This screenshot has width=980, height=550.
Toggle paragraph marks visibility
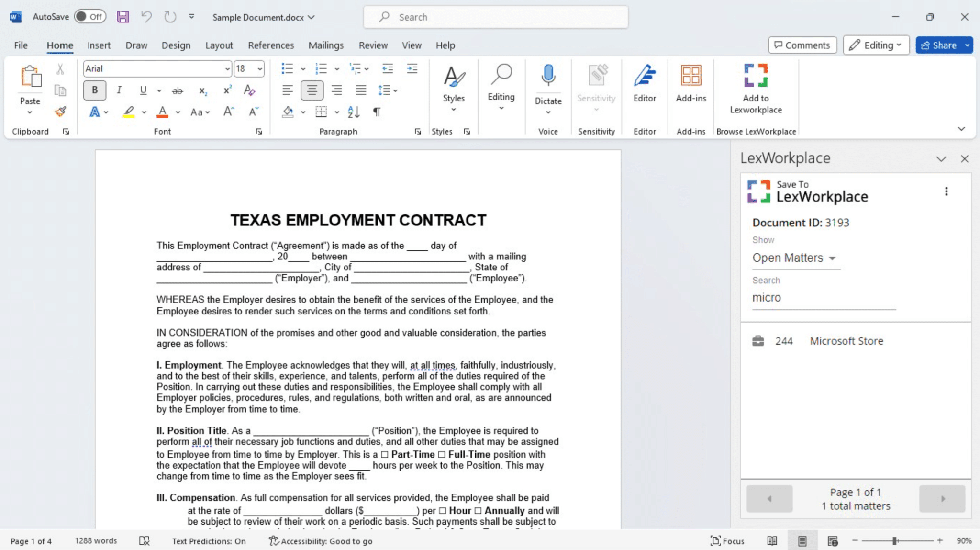[x=377, y=112]
